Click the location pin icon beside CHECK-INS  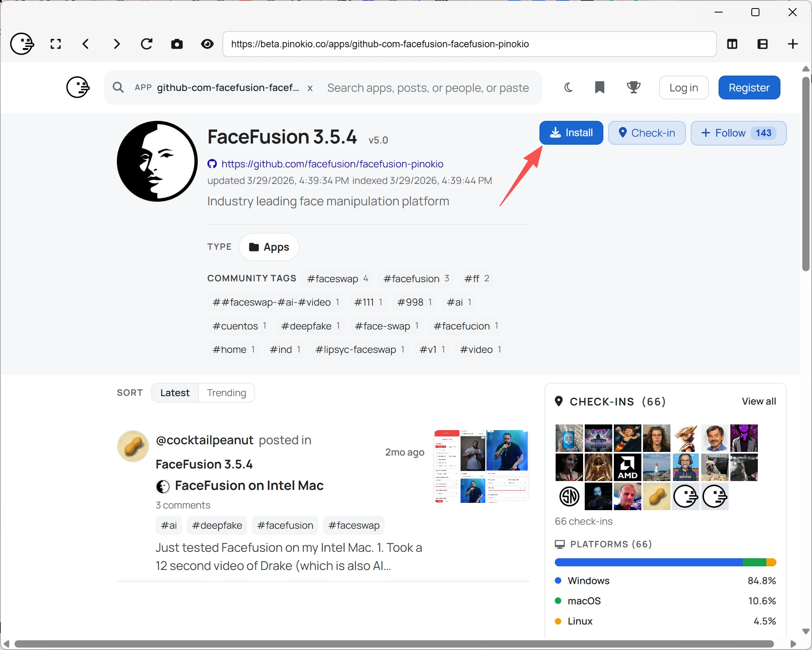[559, 401]
